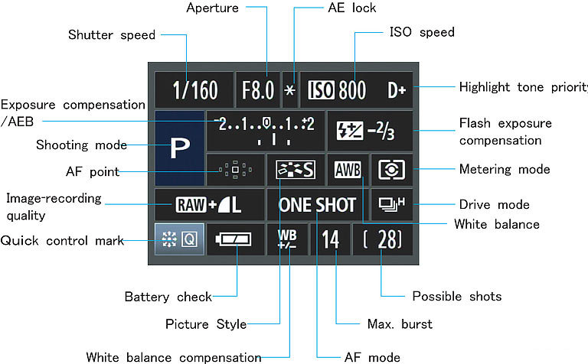Tap the Quick control Q icon
The image size is (588, 364).
click(x=178, y=239)
